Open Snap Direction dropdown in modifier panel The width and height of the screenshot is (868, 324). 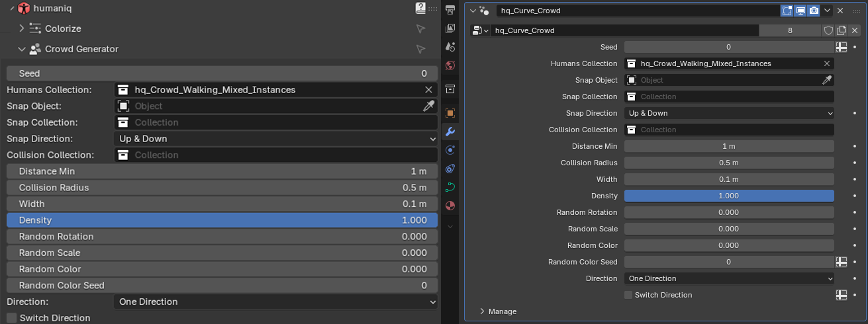729,113
